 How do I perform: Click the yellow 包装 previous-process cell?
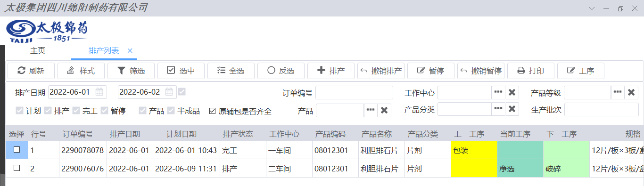coord(474,150)
